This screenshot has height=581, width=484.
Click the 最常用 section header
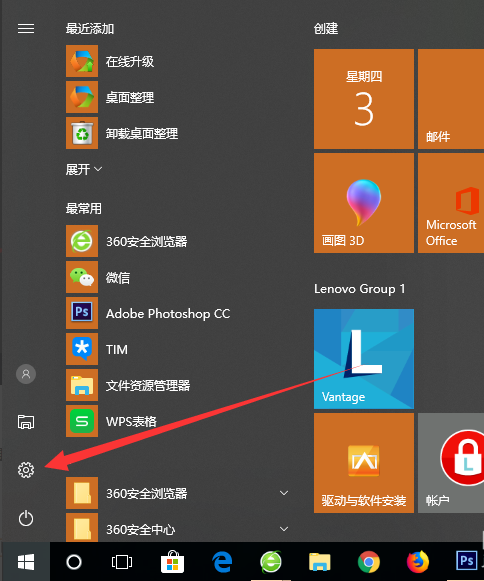84,209
